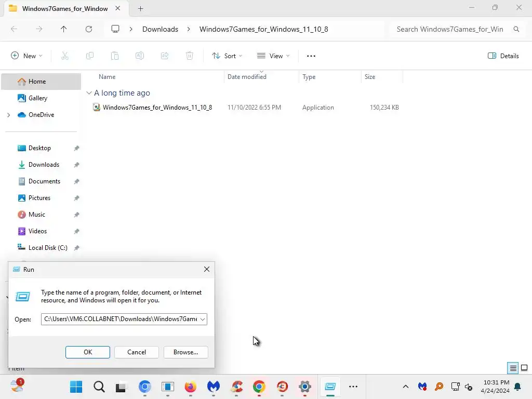Show hidden taskbar apps with three dots

[x=353, y=387]
